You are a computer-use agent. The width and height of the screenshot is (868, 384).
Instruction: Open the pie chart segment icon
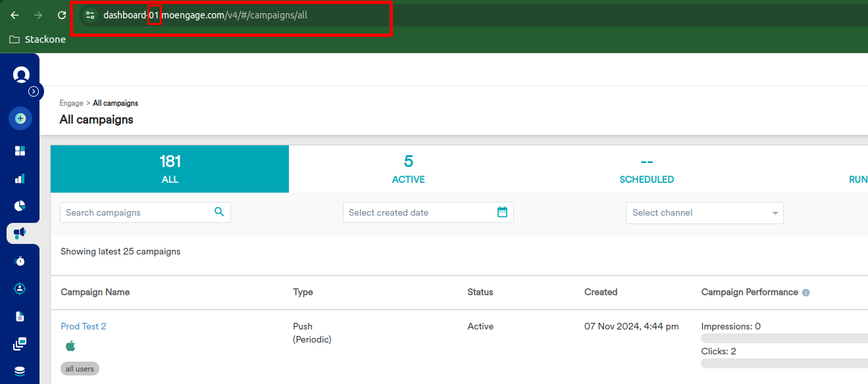(x=20, y=206)
